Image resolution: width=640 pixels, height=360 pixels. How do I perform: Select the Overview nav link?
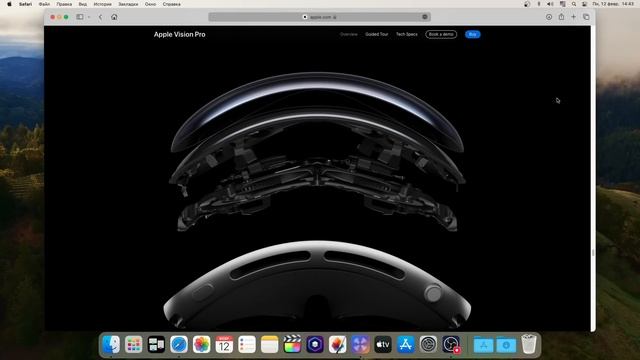point(349,34)
